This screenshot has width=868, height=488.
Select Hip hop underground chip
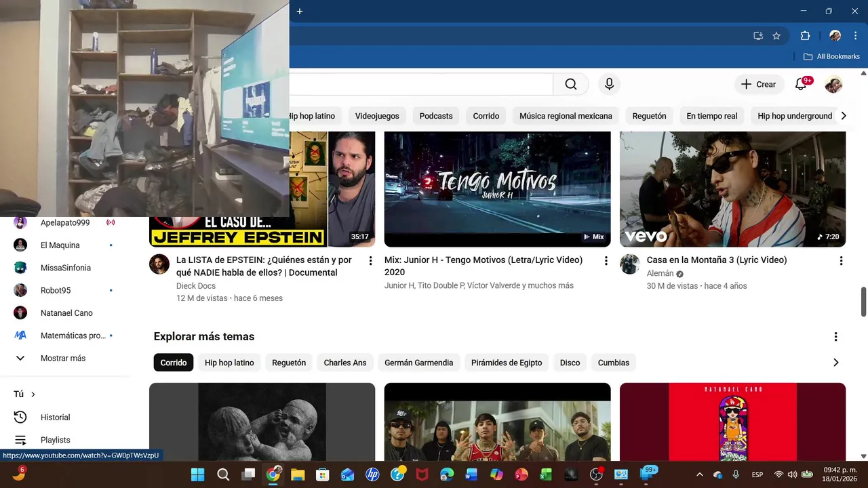click(x=795, y=116)
